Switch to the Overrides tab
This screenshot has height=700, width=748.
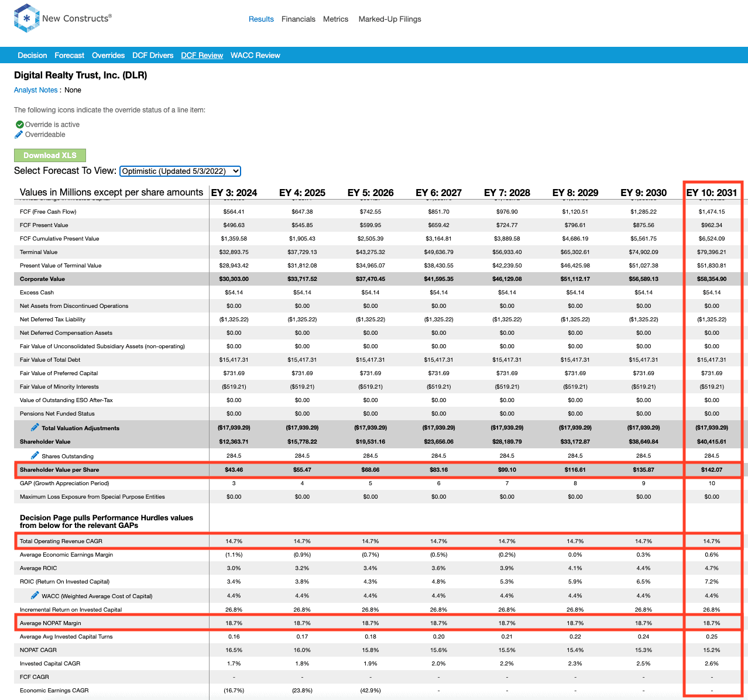(x=108, y=56)
